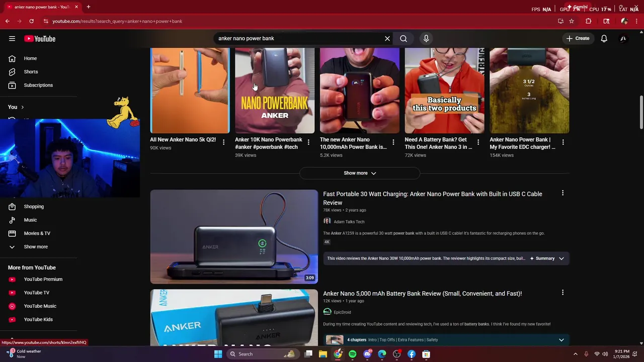Screen dimensions: 644x362
Task: Expand the 'You' section in the sidebar
Action: [x=16, y=107]
